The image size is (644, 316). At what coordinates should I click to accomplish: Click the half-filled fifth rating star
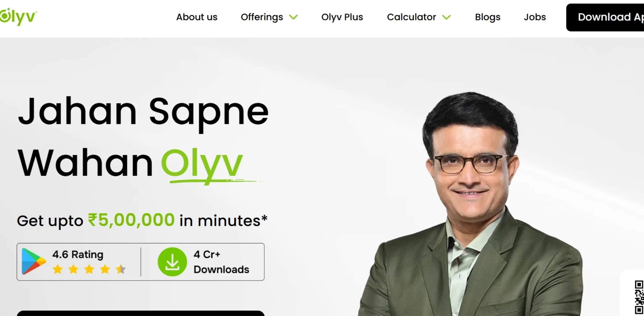(121, 269)
